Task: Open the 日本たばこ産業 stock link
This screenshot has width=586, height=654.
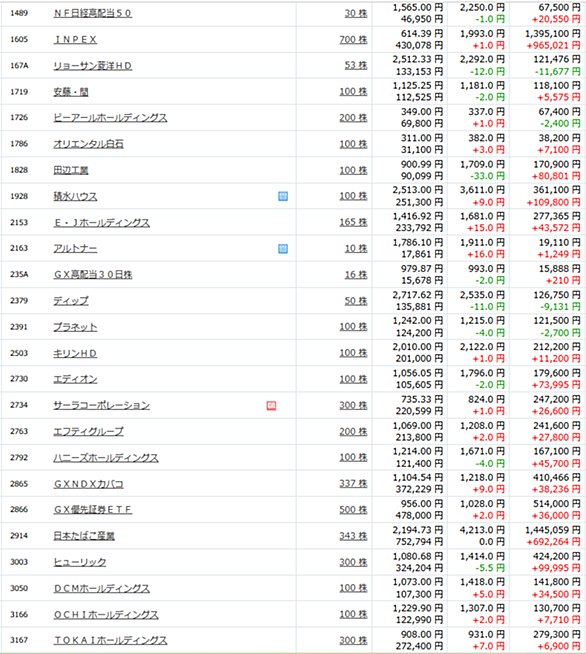Action: (84, 536)
